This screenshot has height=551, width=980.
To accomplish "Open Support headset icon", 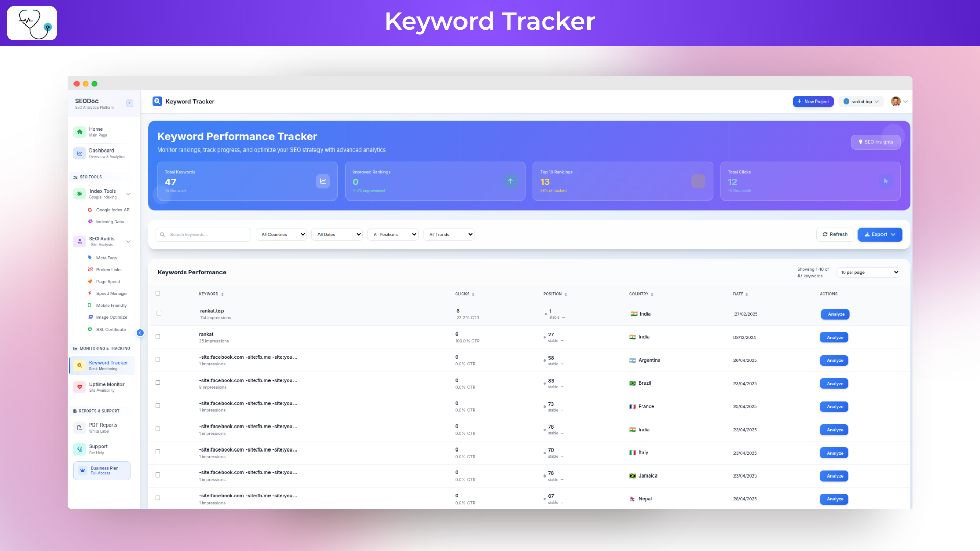I will coord(80,449).
